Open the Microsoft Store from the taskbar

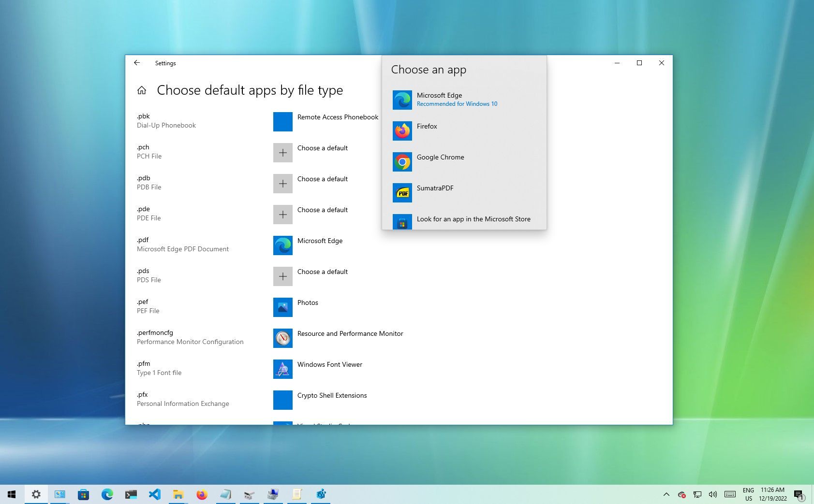[x=84, y=494]
